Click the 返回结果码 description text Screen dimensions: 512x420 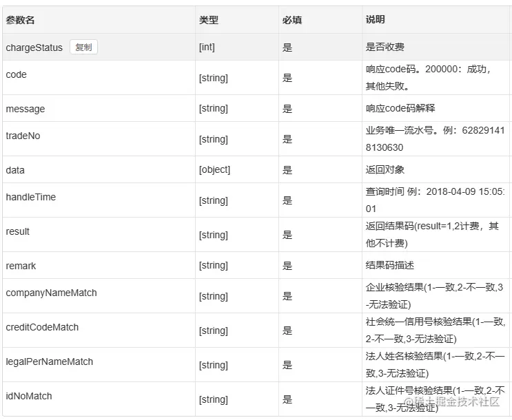432,235
